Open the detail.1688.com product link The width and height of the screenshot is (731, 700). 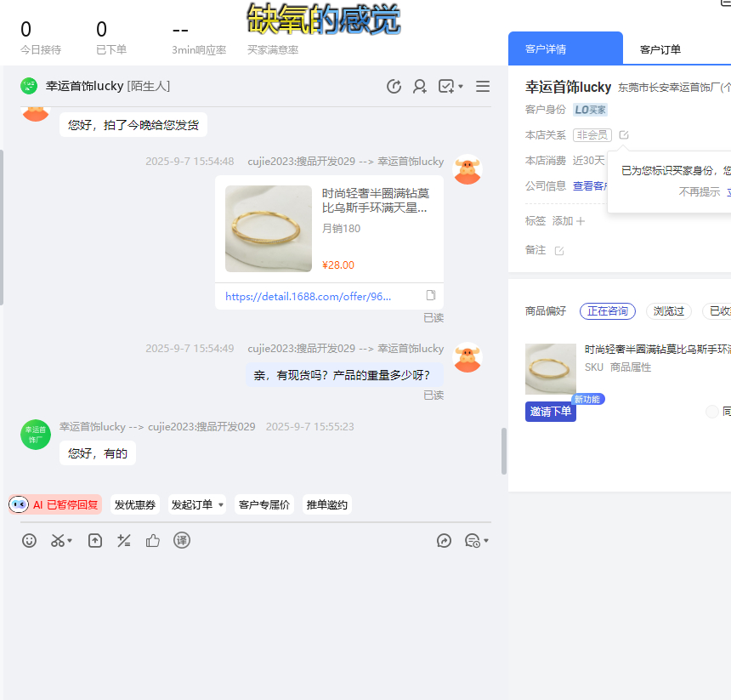(x=309, y=297)
